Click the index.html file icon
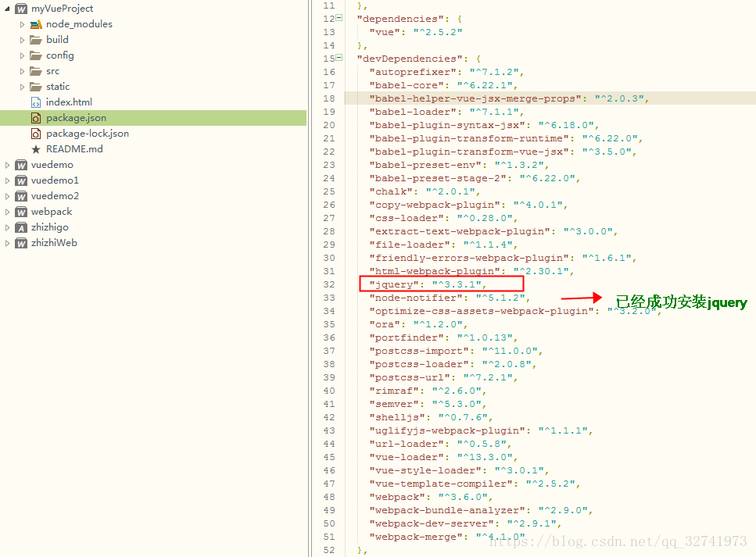Viewport: 756px width, 557px height. click(36, 102)
